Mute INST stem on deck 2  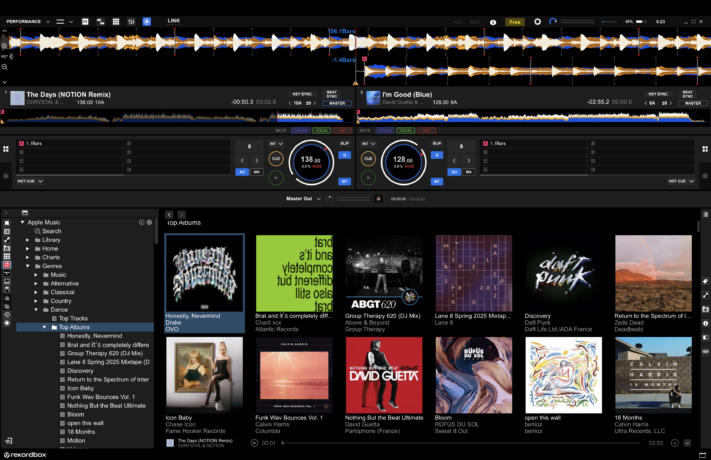pyautogui.click(x=426, y=131)
